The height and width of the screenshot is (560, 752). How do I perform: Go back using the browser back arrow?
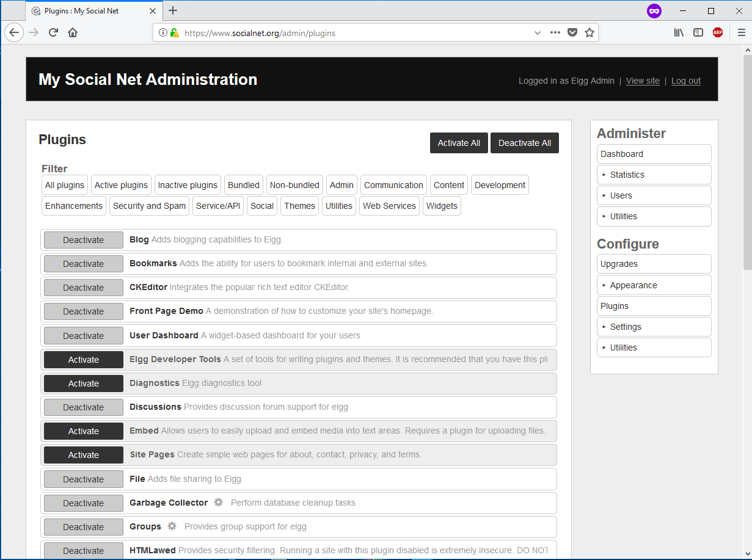tap(14, 33)
